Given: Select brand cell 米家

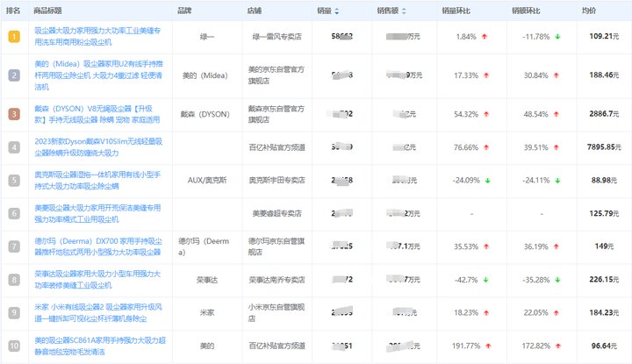Looking at the screenshot, I should (x=207, y=312).
